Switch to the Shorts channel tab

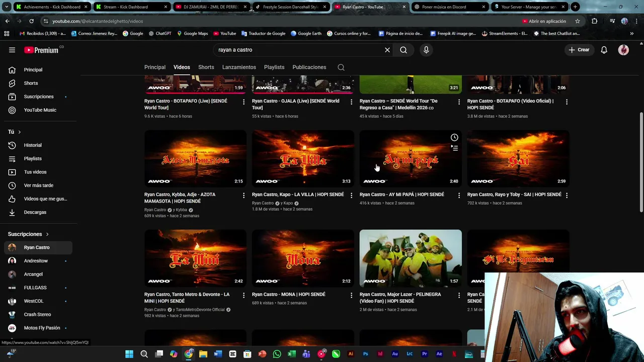(206, 67)
